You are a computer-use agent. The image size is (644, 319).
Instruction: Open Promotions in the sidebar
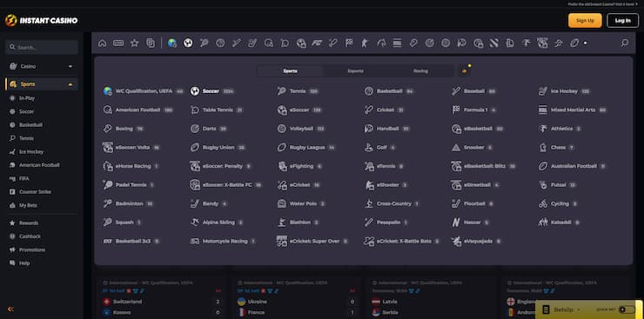click(32, 249)
